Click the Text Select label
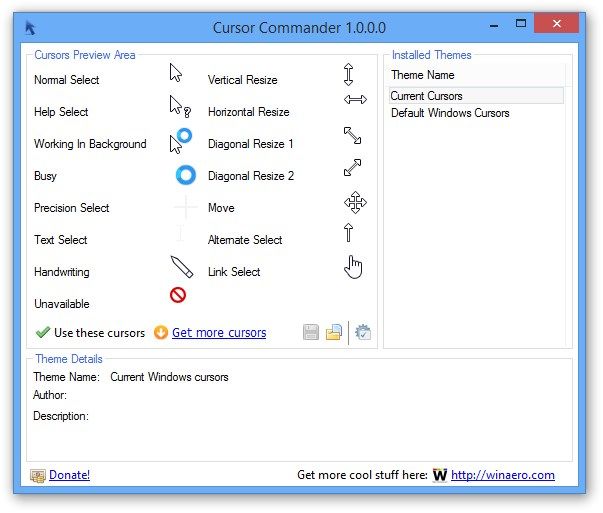The width and height of the screenshot is (603, 513). pos(60,240)
